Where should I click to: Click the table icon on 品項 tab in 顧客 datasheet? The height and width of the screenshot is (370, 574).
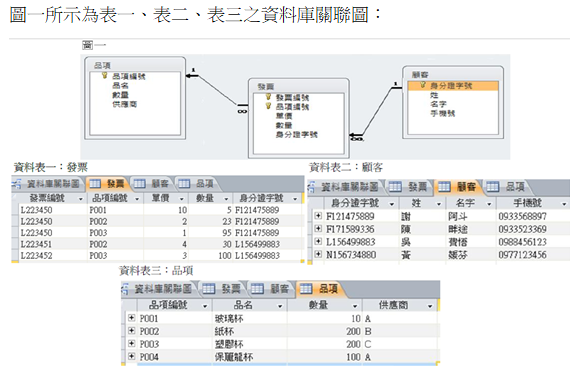(x=492, y=187)
